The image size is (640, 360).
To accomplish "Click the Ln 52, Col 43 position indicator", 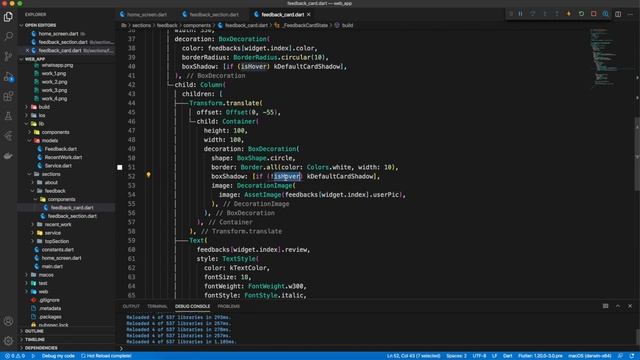I will (x=413, y=356).
